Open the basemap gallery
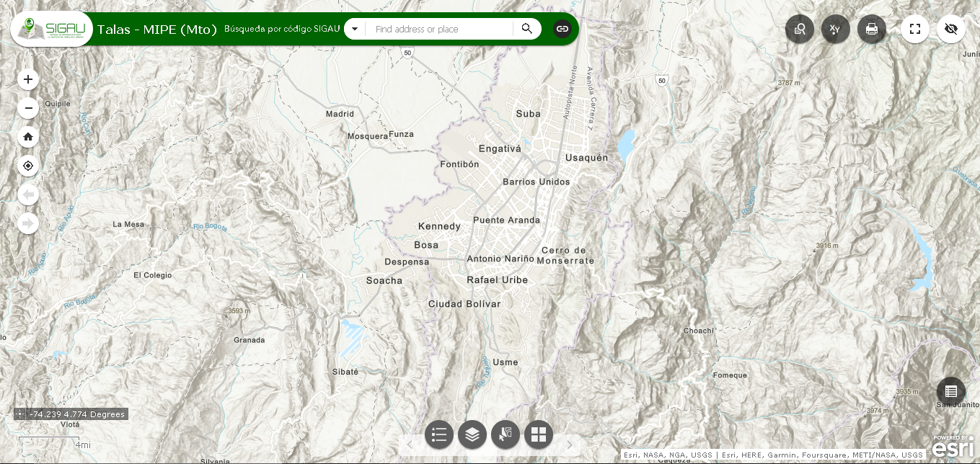The height and width of the screenshot is (464, 980). tap(539, 434)
